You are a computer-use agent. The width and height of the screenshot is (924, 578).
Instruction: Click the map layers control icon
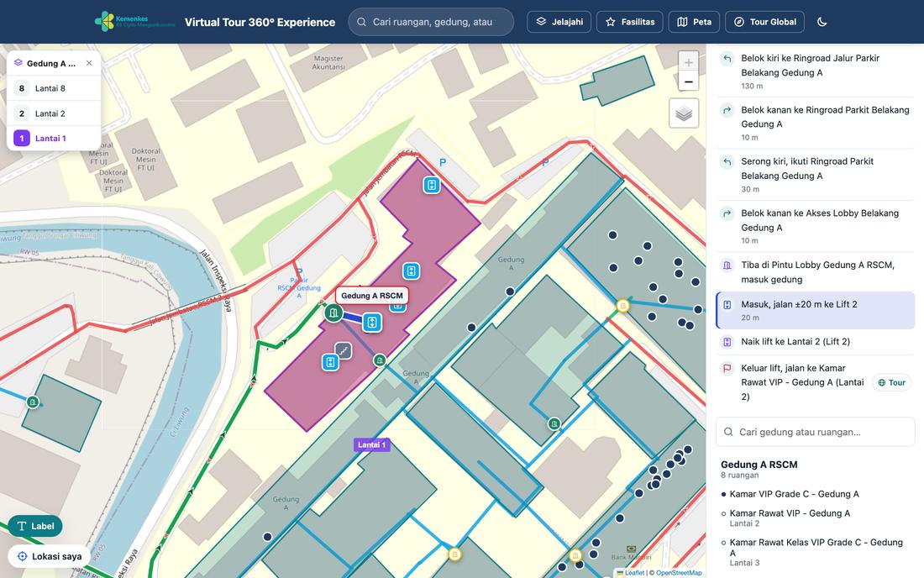coord(684,113)
